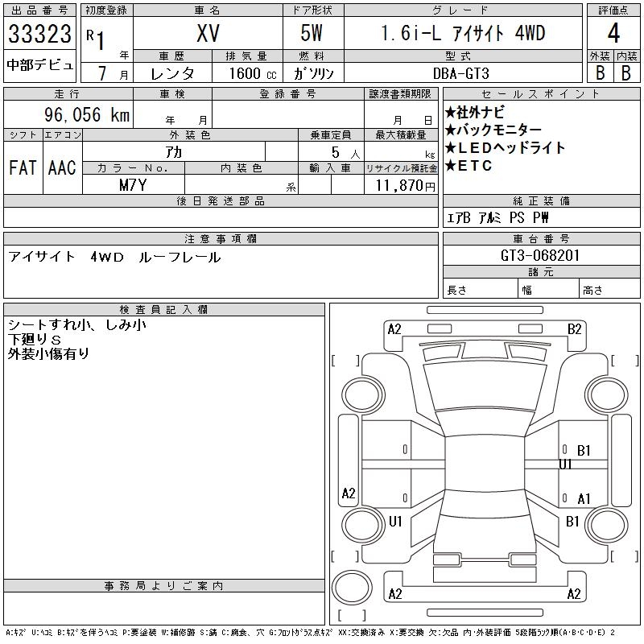Select the セールスポイント section header
The image size is (644, 644).
click(541, 93)
